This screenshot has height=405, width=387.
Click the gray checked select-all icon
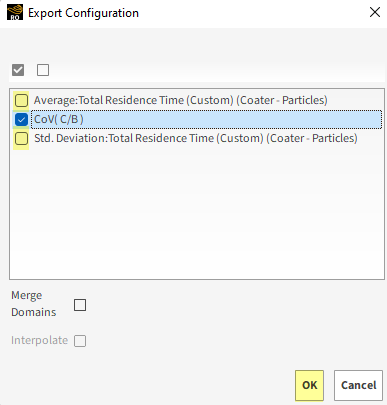click(x=18, y=70)
